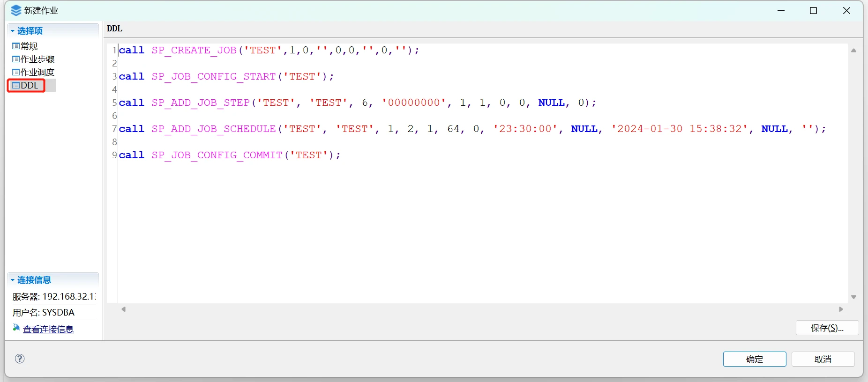Open the 常规 settings page
The width and height of the screenshot is (868, 382).
29,46
